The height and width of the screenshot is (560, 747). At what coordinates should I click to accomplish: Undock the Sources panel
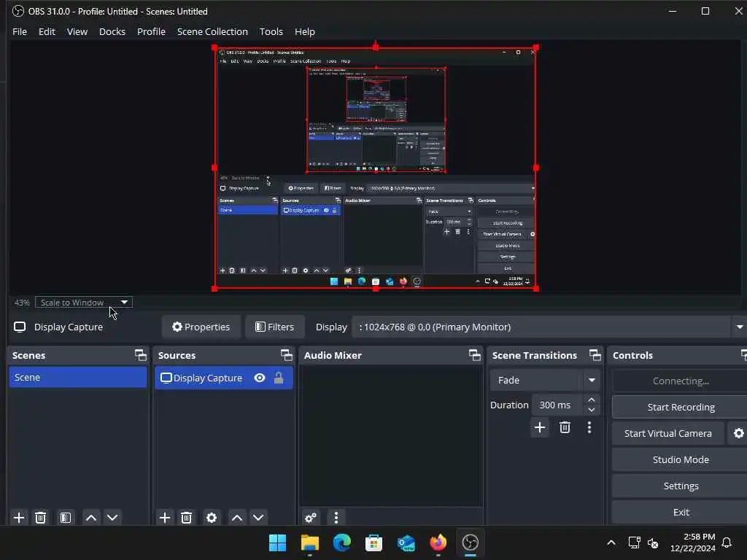pyautogui.click(x=286, y=355)
